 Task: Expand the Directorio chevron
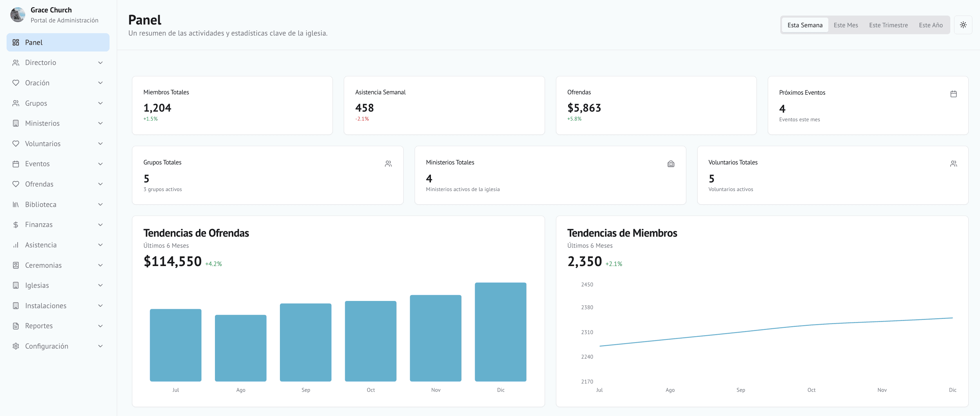point(101,63)
